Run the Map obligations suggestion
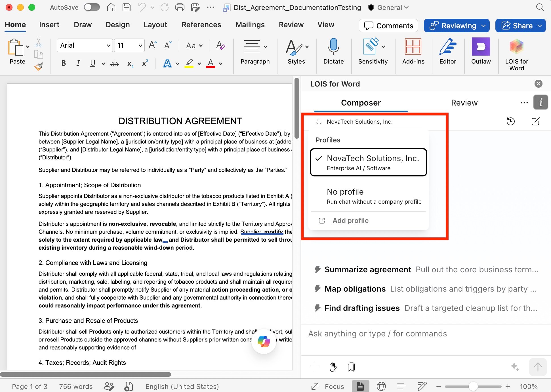Viewport: 551px width, 392px height. [426, 289]
